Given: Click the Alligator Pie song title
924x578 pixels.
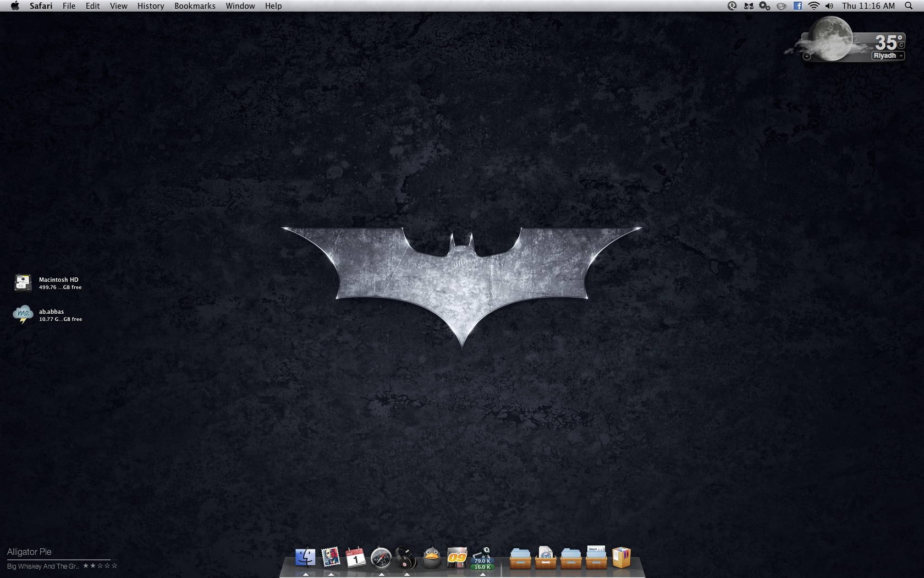Looking at the screenshot, I should coord(29,552).
